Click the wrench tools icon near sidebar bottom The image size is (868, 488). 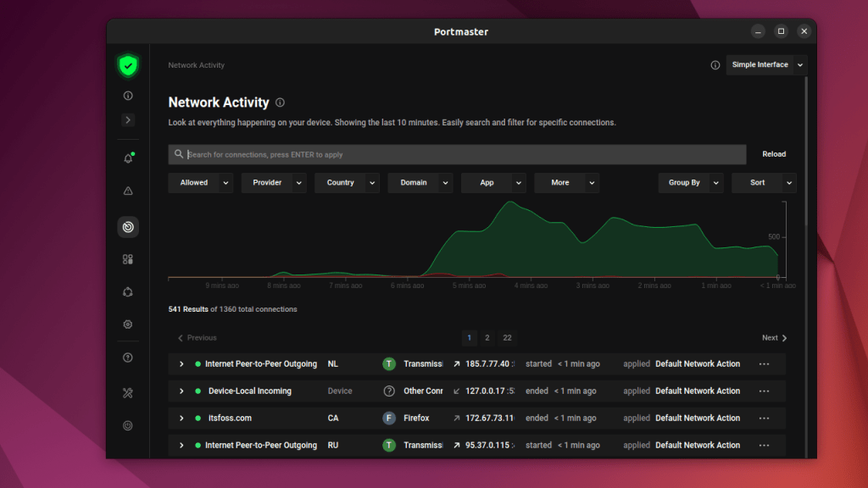pos(128,391)
